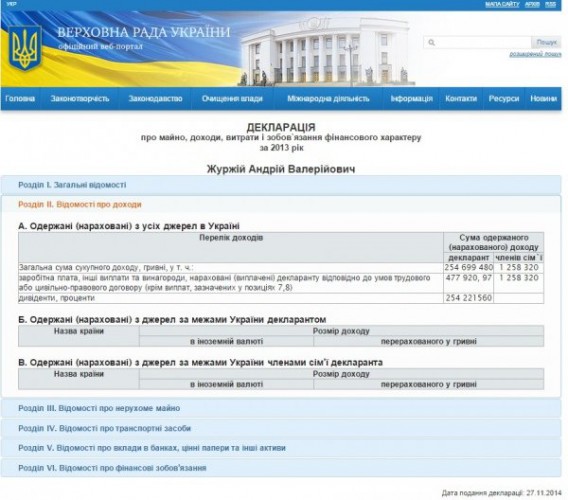
Task: Click the декларант column header
Action: tap(468, 258)
